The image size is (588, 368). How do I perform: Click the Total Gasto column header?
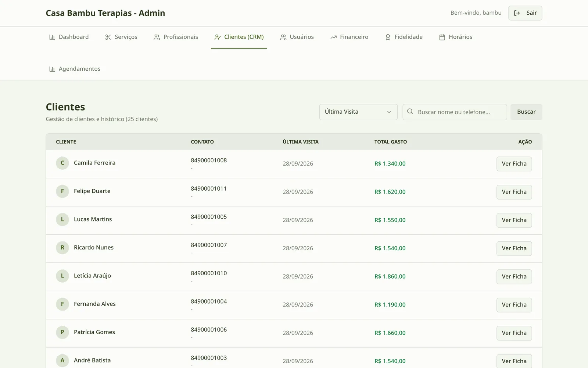tap(391, 142)
